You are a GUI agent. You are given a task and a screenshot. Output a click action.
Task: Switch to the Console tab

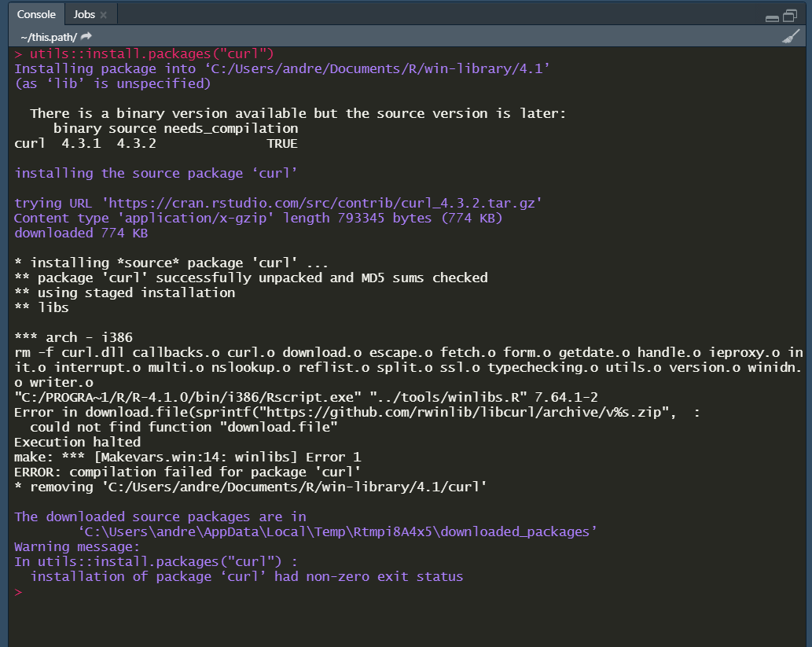[35, 14]
